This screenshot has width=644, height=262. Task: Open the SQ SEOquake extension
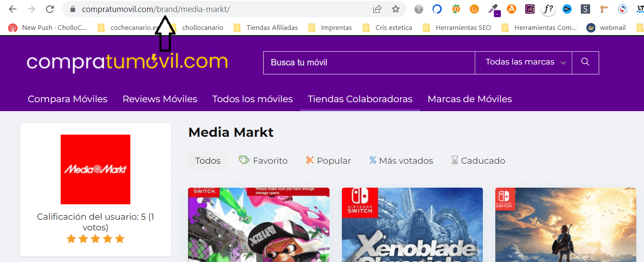(456, 9)
